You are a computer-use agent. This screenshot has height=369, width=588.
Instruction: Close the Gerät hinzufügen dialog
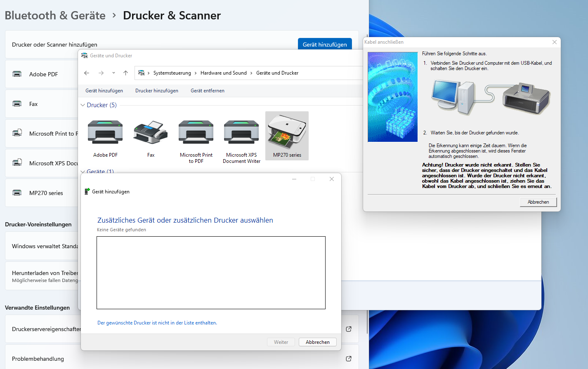(332, 179)
